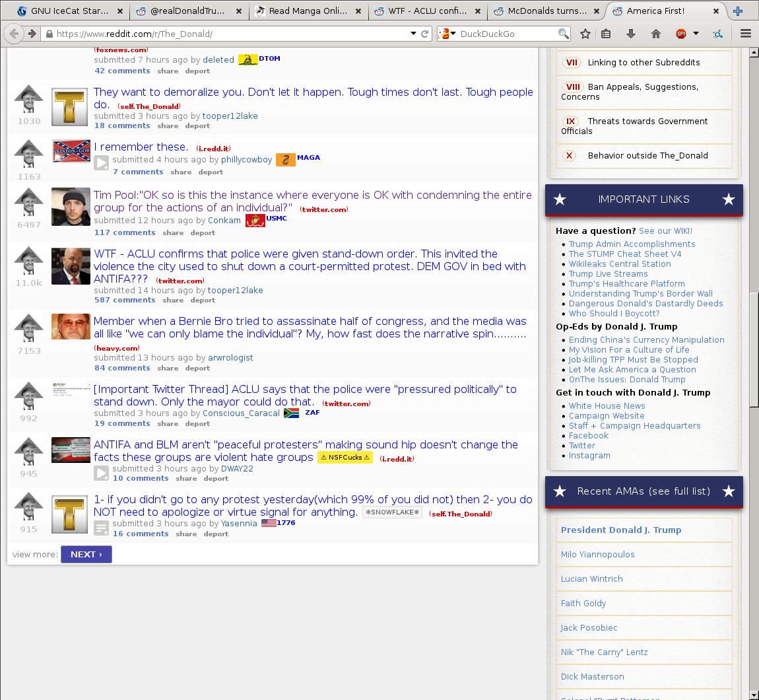The height and width of the screenshot is (700, 759).
Task: Open the downloads arrow icon
Action: [631, 34]
